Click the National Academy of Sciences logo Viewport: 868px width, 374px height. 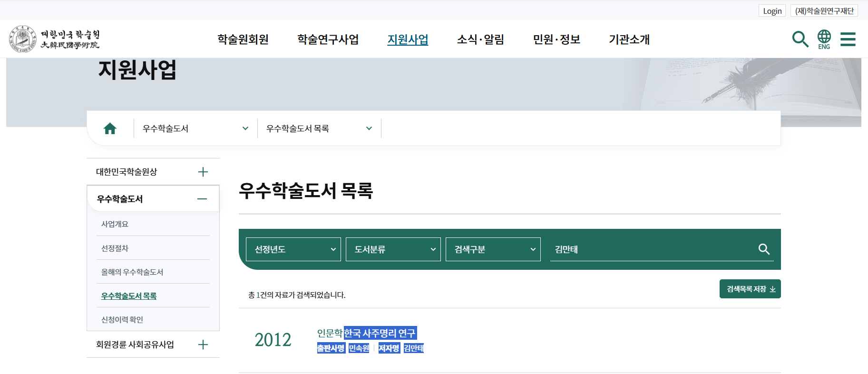[x=54, y=39]
